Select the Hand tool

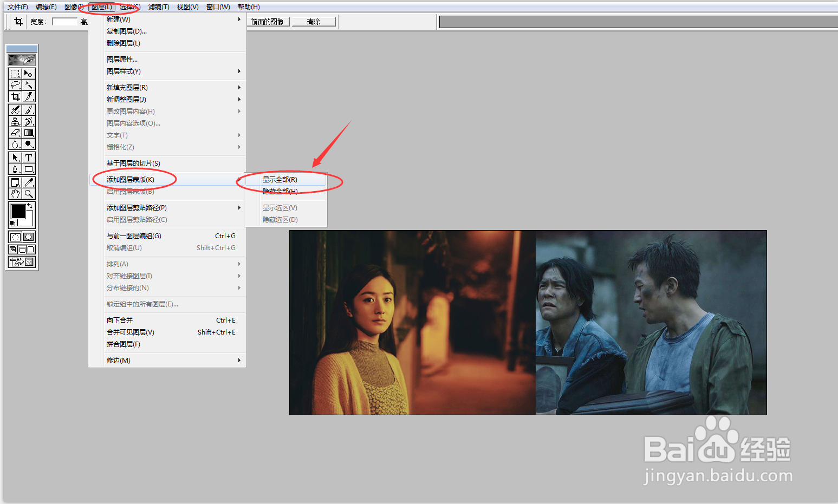pos(15,194)
